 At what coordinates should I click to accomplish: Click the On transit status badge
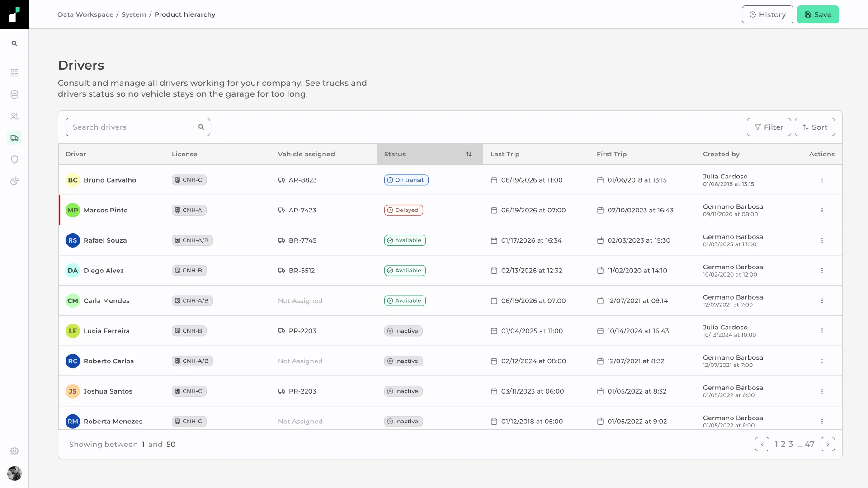tap(406, 180)
